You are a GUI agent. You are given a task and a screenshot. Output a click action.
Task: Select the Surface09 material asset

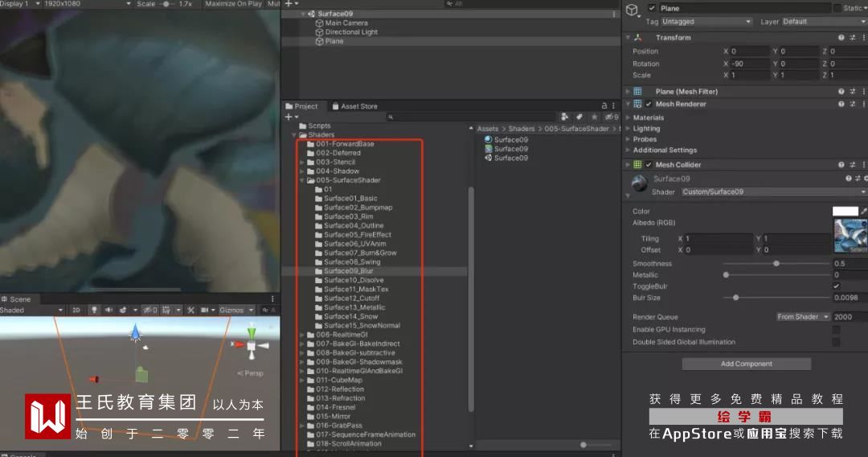(506, 139)
